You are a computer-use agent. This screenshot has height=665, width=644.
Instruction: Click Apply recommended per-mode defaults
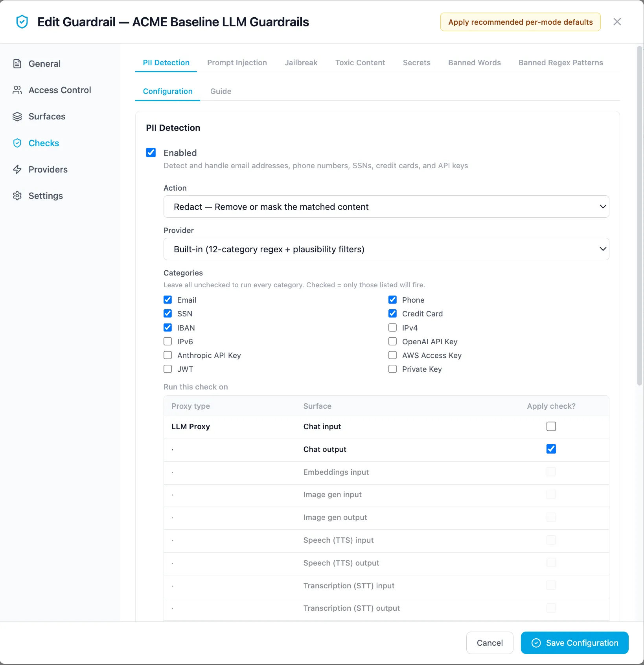tap(520, 22)
